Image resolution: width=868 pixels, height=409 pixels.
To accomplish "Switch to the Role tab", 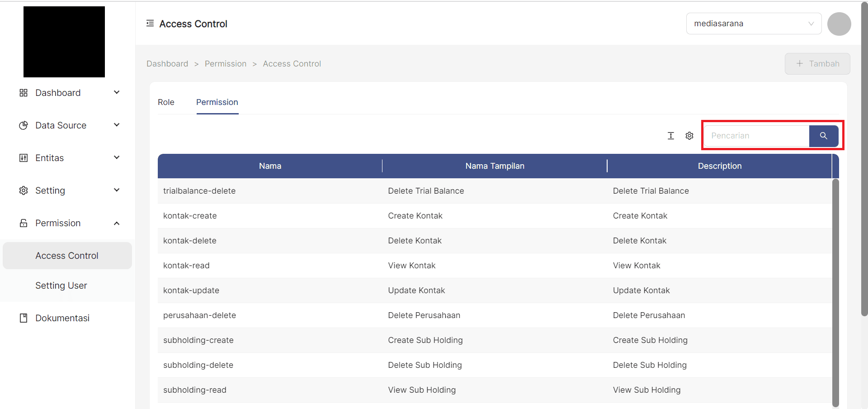I will click(x=166, y=102).
